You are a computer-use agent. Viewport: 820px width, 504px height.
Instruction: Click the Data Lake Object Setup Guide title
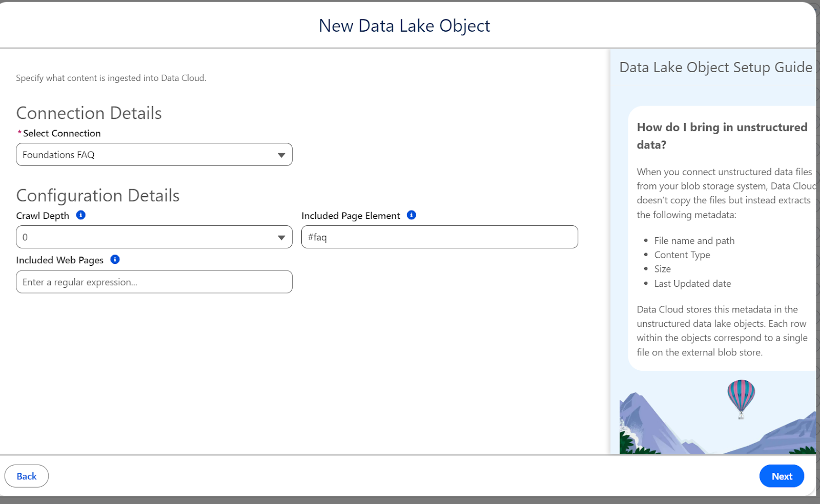click(715, 68)
